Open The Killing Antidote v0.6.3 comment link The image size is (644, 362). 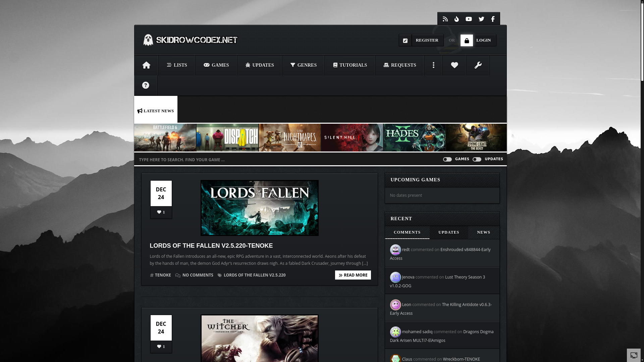(441, 309)
